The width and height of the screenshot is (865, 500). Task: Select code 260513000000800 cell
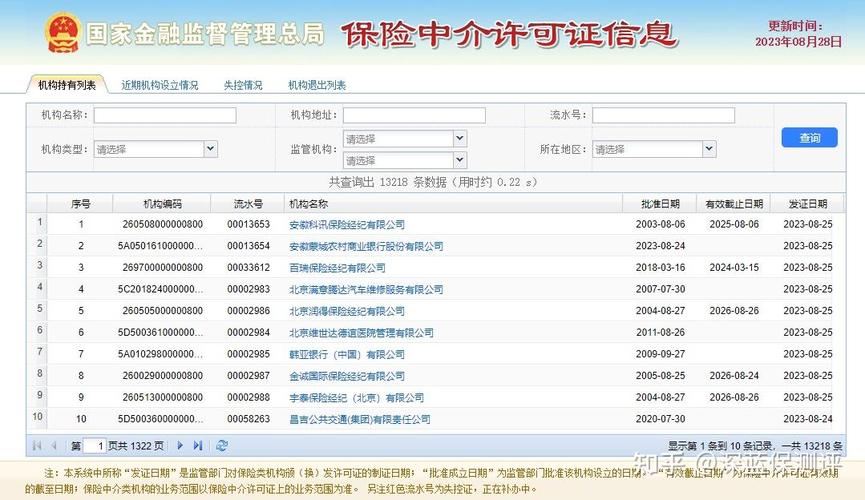[162, 397]
